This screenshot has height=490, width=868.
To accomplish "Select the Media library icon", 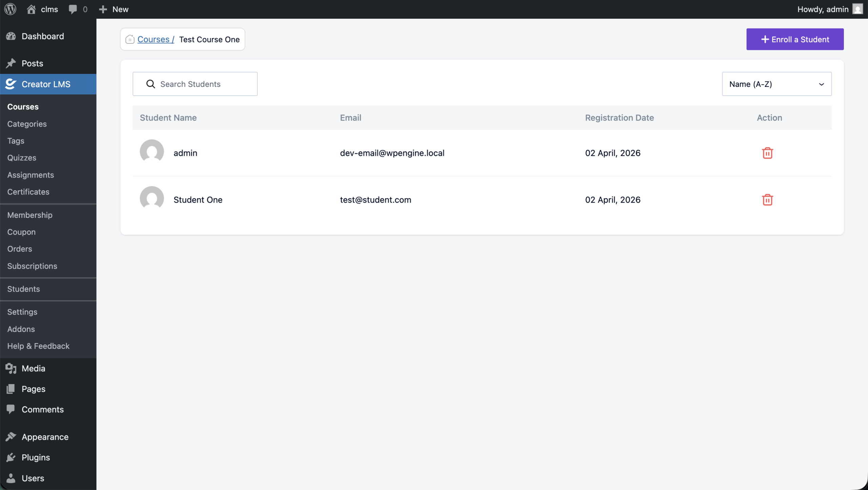I will 11,368.
